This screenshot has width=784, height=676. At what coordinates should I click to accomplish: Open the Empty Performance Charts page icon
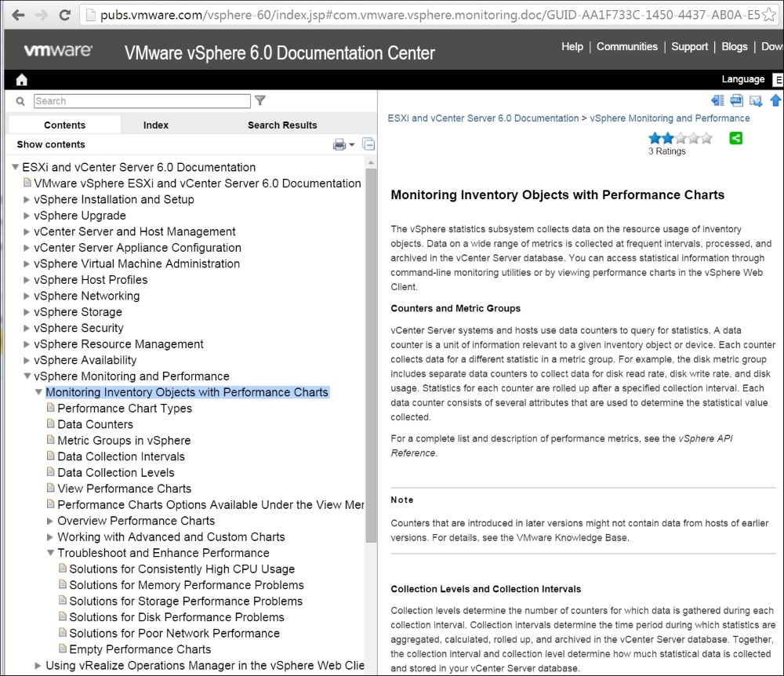tap(63, 649)
